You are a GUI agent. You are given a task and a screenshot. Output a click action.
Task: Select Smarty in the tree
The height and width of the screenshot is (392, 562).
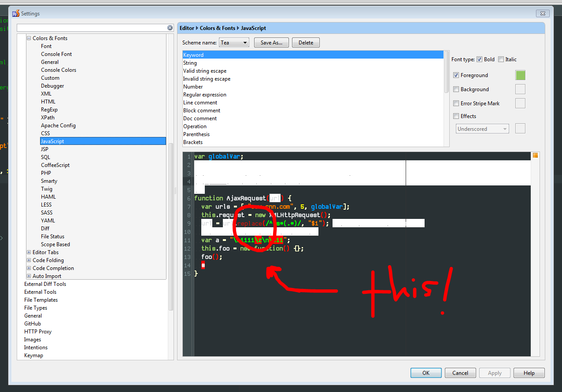click(x=49, y=181)
